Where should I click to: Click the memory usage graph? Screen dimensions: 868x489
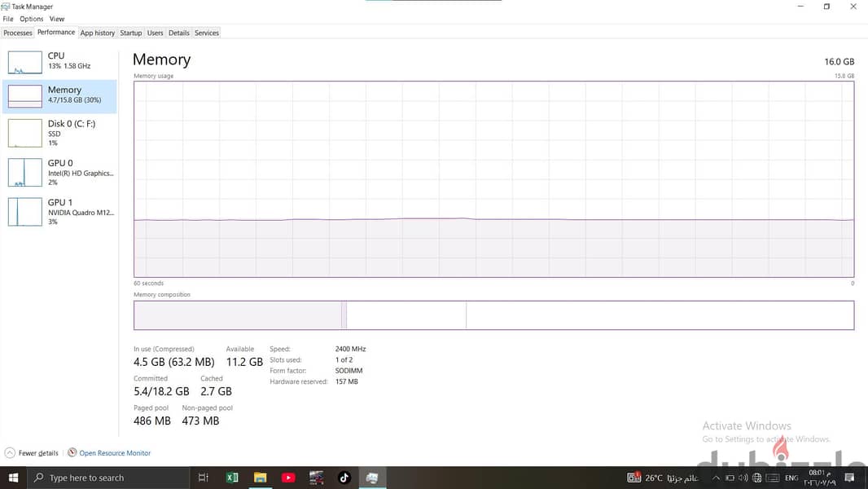[x=493, y=179]
